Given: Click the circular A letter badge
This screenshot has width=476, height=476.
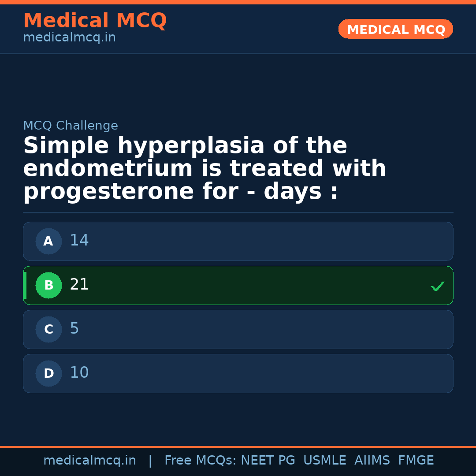Looking at the screenshot, I should [x=48, y=241].
